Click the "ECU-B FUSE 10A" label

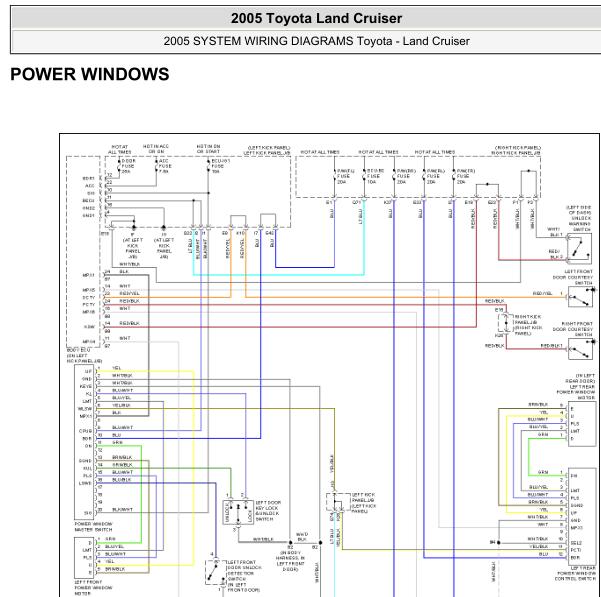pyautogui.click(x=375, y=176)
